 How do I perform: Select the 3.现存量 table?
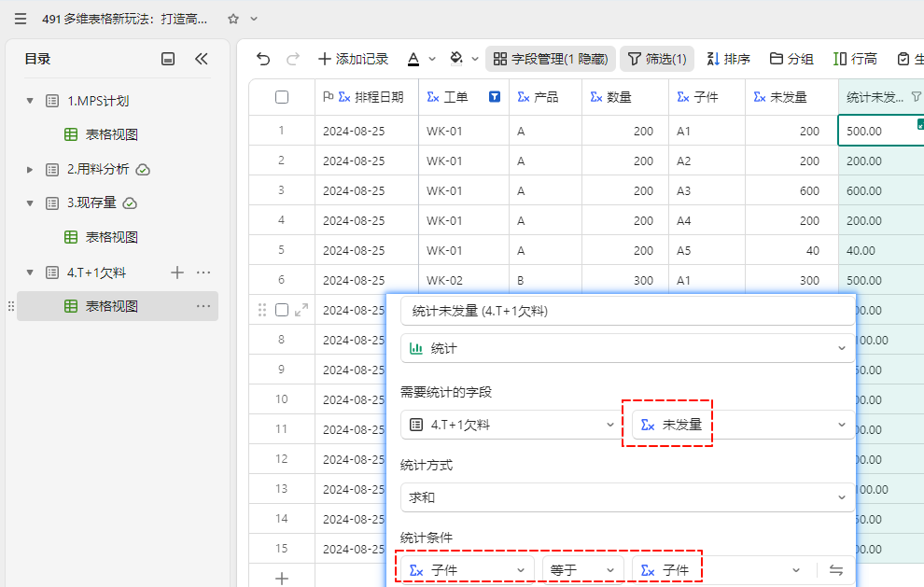(x=91, y=203)
